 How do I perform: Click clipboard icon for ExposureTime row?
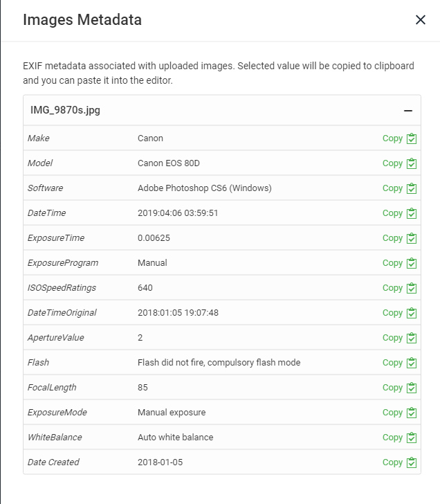[412, 238]
